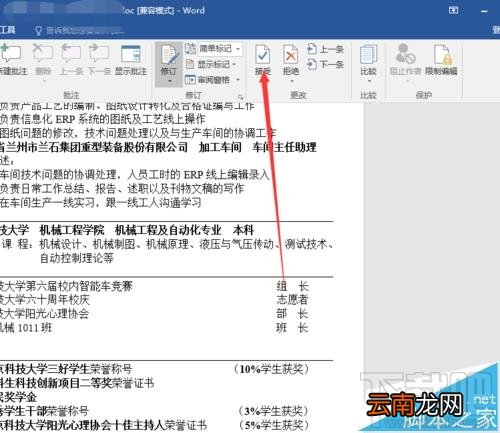Open the arrow under the 修订 button
The image size is (500, 433).
point(169,81)
